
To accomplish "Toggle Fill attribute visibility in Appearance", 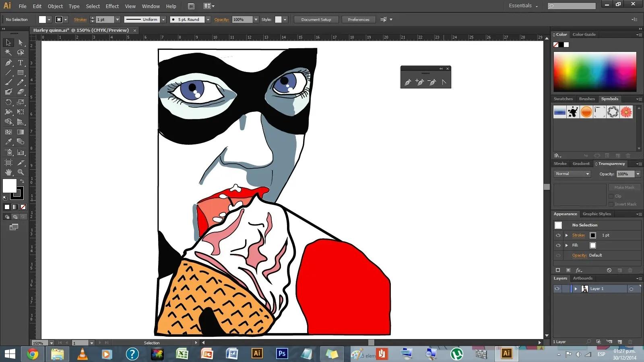I will pos(558,245).
